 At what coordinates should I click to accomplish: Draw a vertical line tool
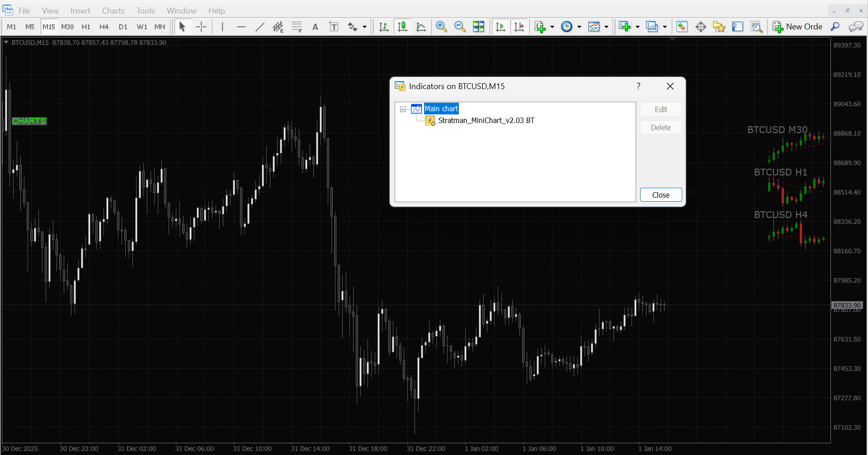(x=222, y=27)
